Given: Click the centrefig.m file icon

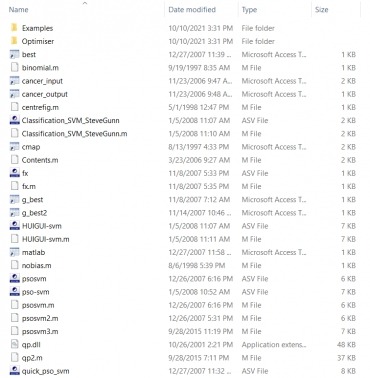Looking at the screenshot, I should [x=14, y=107].
